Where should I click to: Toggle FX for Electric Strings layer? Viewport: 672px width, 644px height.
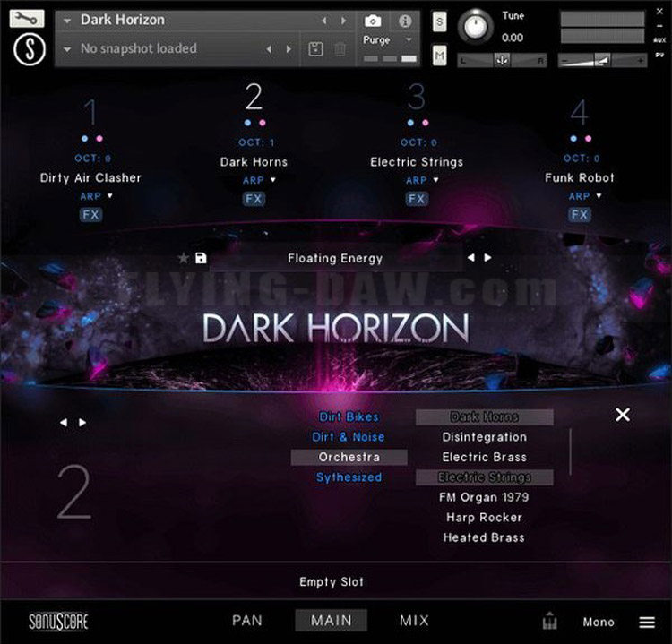(x=417, y=199)
